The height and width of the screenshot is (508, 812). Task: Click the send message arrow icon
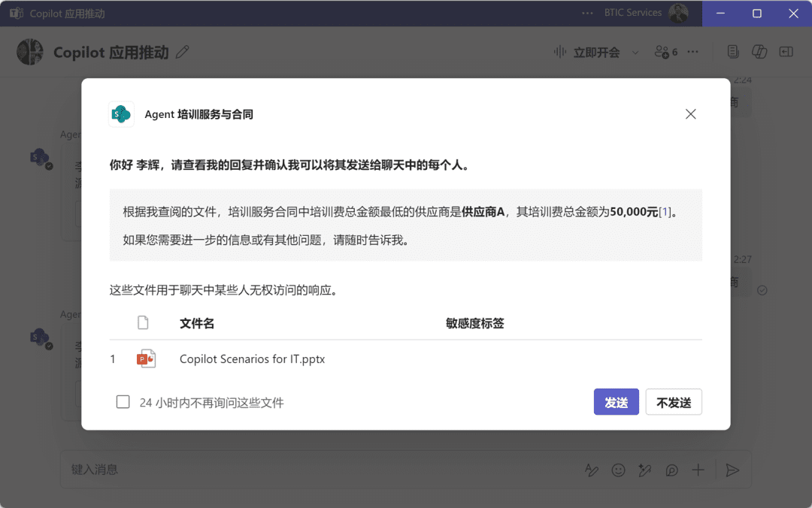[732, 470]
